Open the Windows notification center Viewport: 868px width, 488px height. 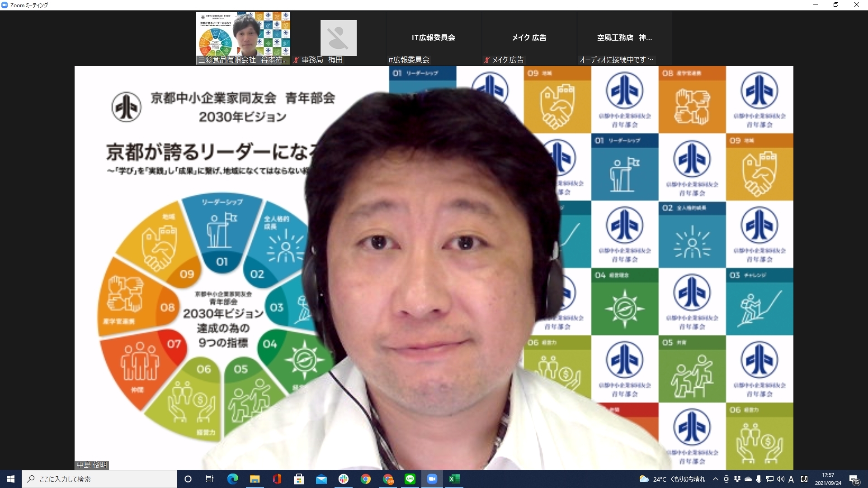854,479
